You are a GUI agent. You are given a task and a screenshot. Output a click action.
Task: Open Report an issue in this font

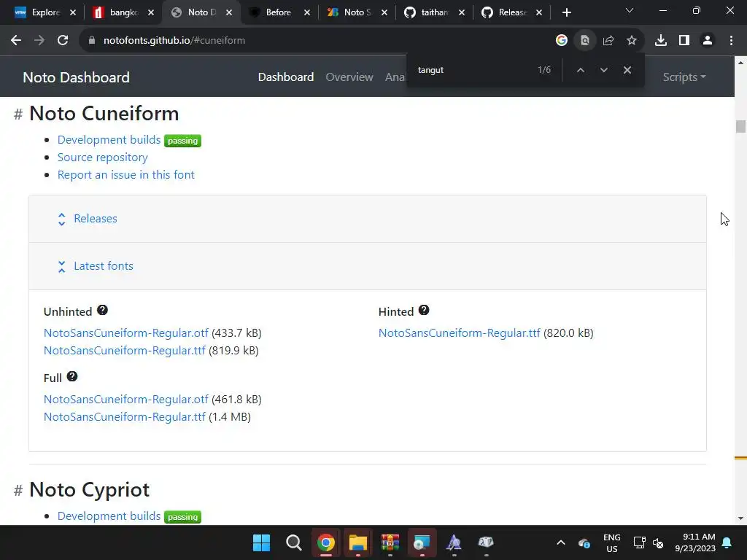pyautogui.click(x=125, y=175)
